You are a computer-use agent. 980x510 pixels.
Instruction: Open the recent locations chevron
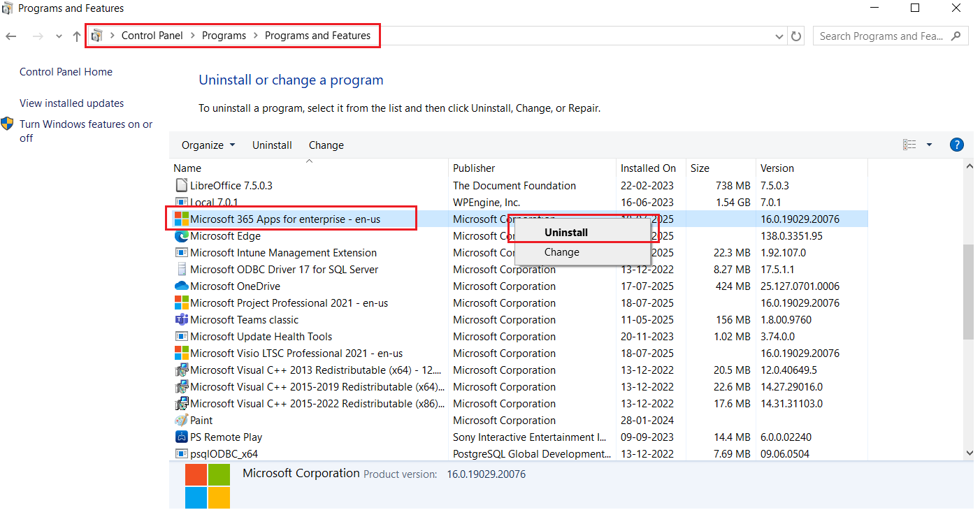[x=59, y=36]
